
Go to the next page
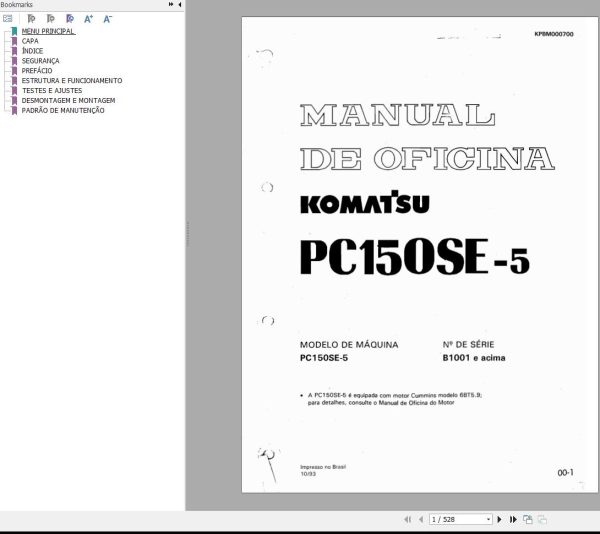click(x=499, y=519)
